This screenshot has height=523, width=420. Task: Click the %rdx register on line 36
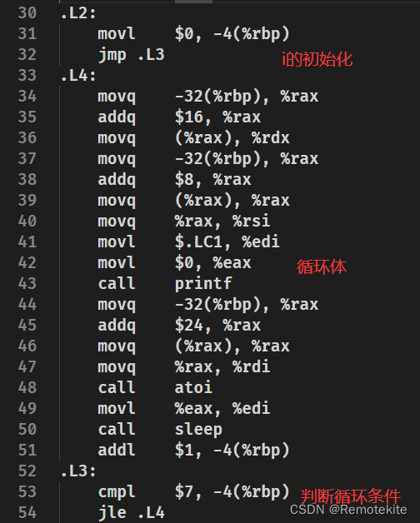pyautogui.click(x=271, y=138)
